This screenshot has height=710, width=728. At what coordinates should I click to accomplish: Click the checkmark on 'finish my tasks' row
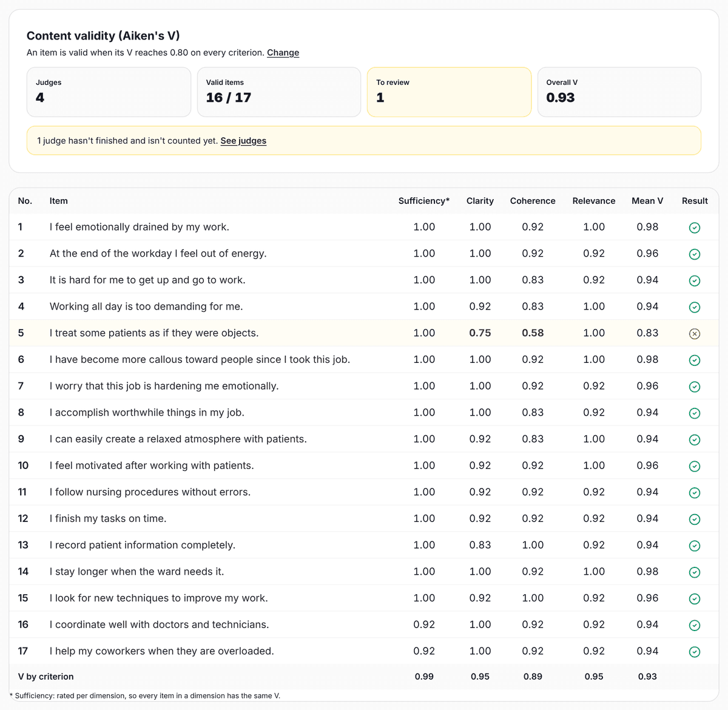pyautogui.click(x=695, y=519)
